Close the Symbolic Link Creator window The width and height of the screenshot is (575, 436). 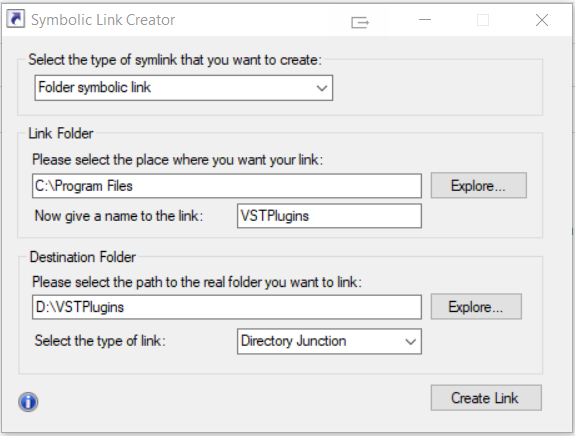[542, 20]
